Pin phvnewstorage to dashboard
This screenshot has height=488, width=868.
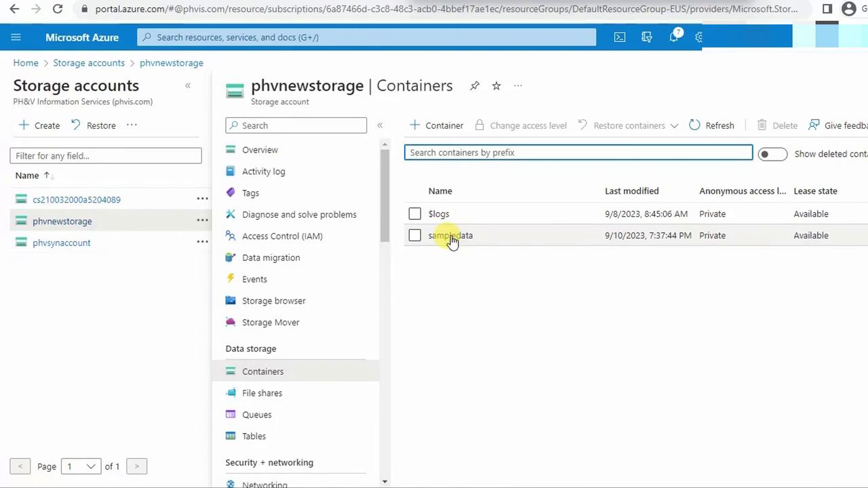(475, 86)
